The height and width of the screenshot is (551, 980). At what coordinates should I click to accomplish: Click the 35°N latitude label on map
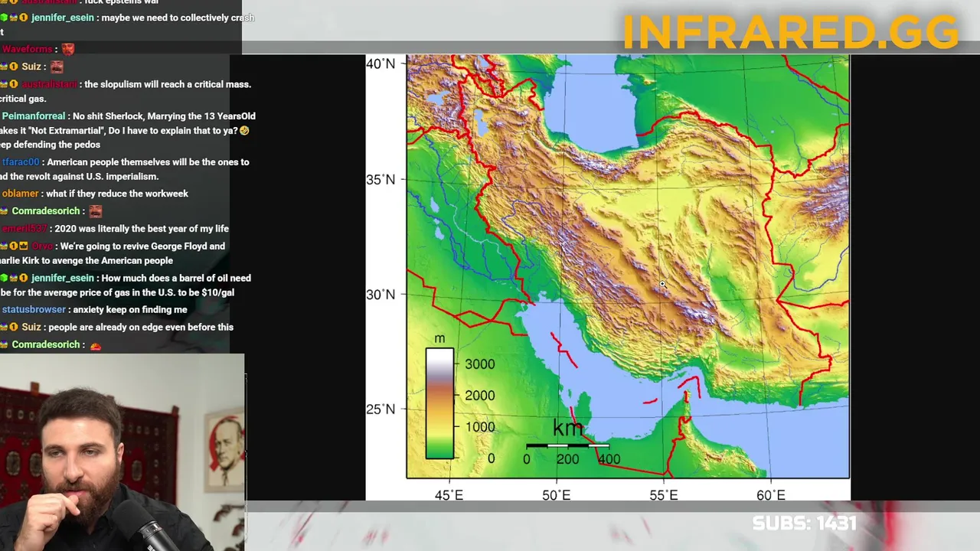pos(381,180)
